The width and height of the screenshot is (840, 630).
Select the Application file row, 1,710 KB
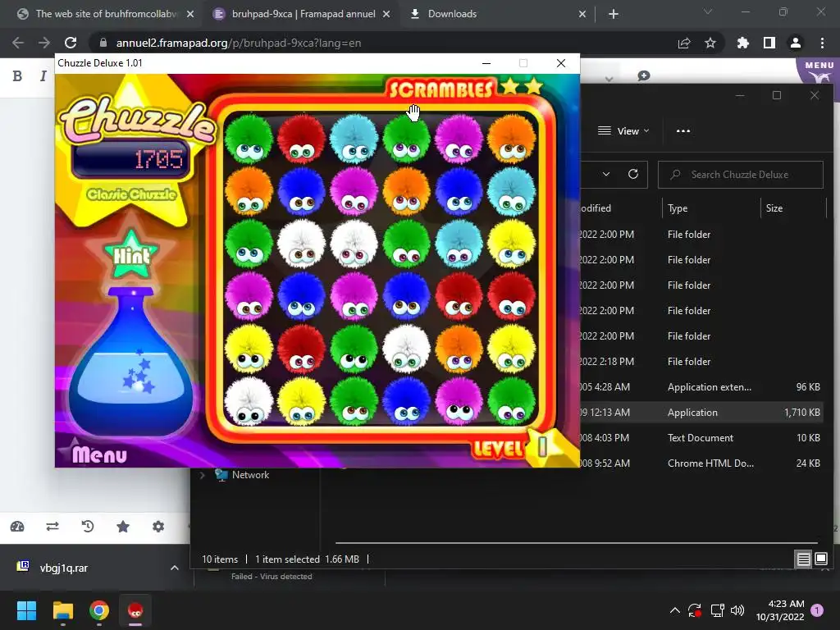click(702, 413)
